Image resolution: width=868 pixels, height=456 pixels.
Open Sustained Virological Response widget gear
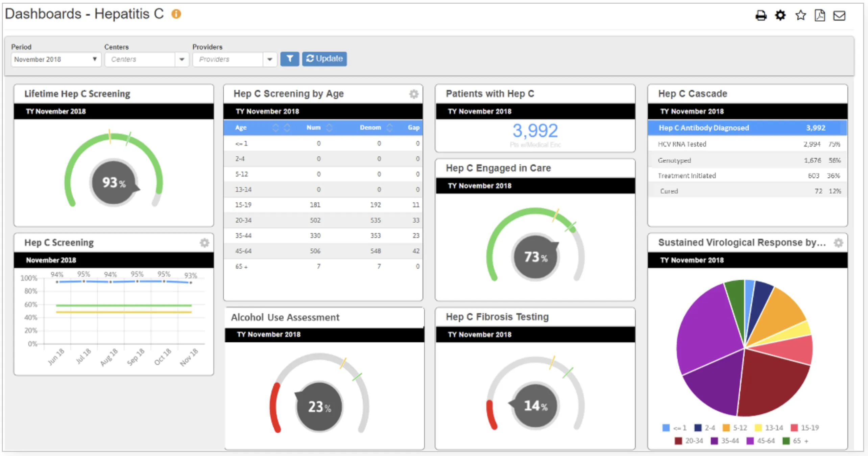point(838,243)
